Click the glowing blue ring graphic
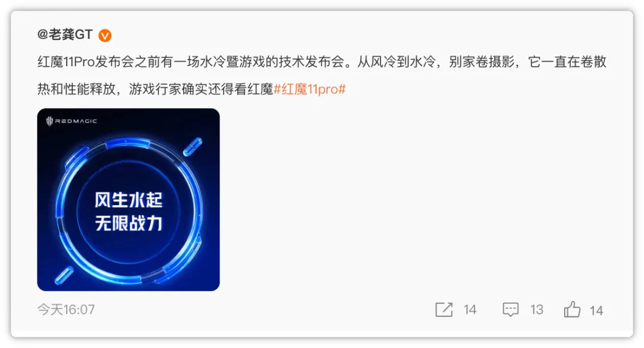The height and width of the screenshot is (348, 644). pos(129,211)
